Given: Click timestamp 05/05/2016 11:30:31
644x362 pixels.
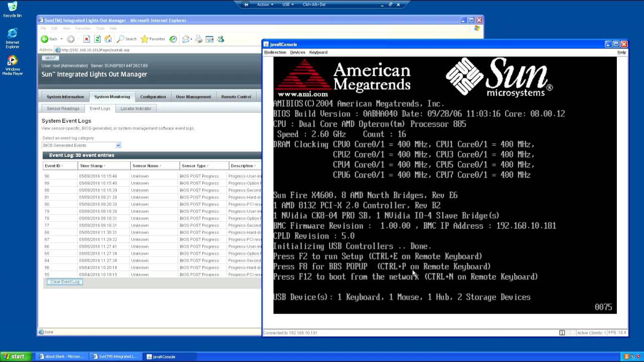Looking at the screenshot, I should (x=98, y=232).
